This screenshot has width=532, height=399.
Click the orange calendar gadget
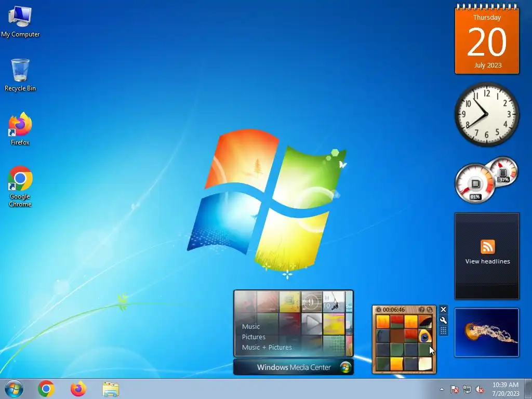(487, 39)
